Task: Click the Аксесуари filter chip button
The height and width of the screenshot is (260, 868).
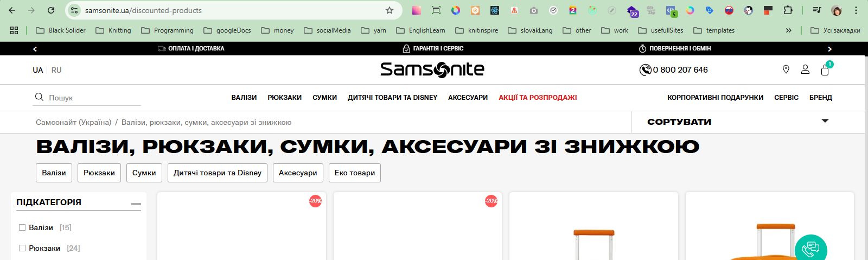Action: [298, 173]
